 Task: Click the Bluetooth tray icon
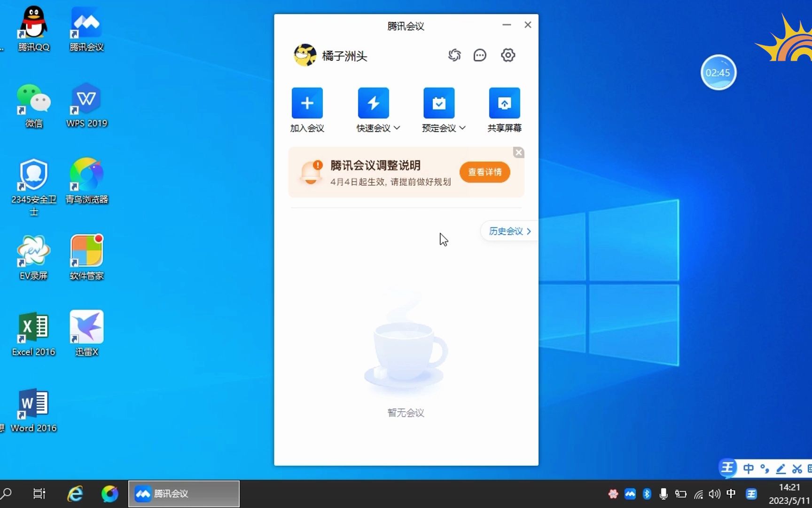(x=647, y=494)
